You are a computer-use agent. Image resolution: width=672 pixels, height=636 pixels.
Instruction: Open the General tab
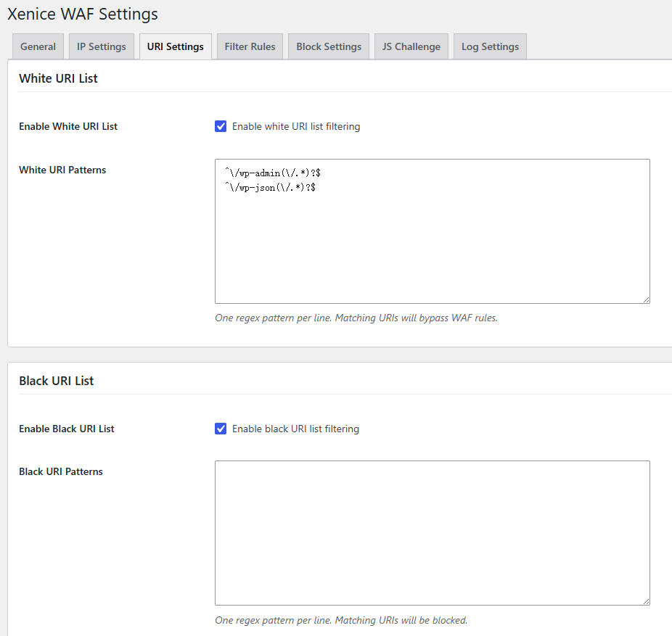point(38,46)
